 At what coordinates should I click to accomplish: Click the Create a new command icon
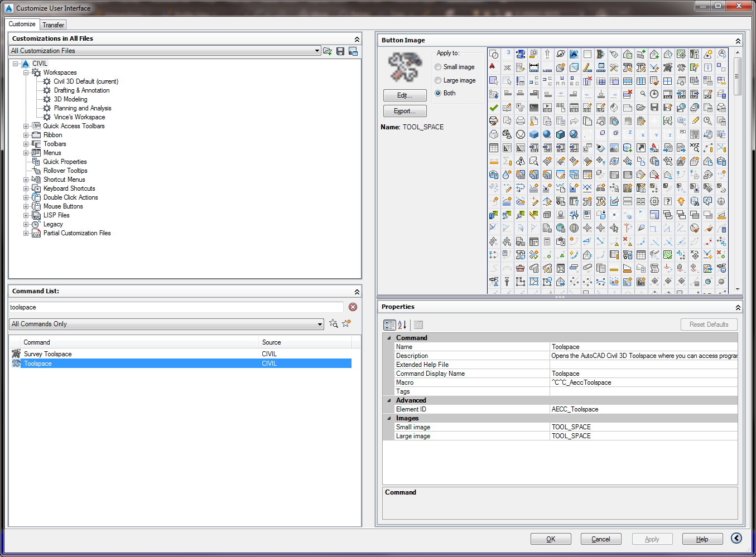(346, 324)
